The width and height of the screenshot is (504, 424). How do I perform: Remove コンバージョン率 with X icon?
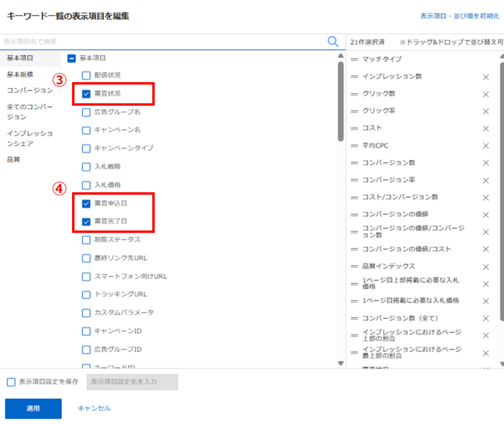coord(486,180)
